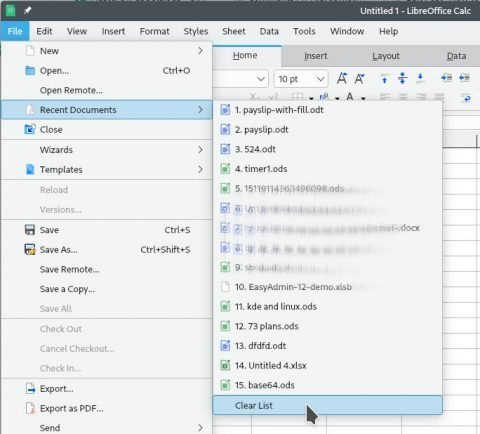
Task: Open the View menu
Action: (x=77, y=31)
